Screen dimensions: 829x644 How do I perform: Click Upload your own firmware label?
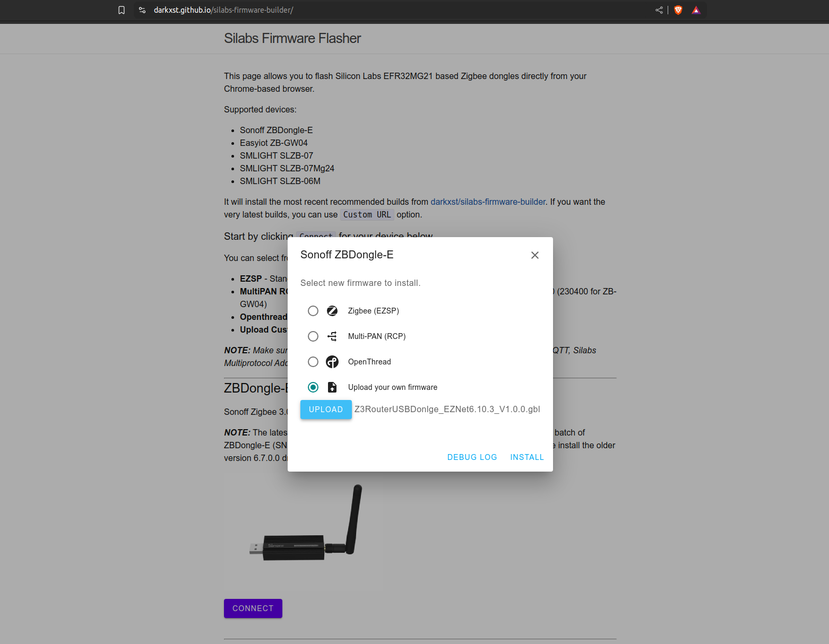pyautogui.click(x=393, y=387)
